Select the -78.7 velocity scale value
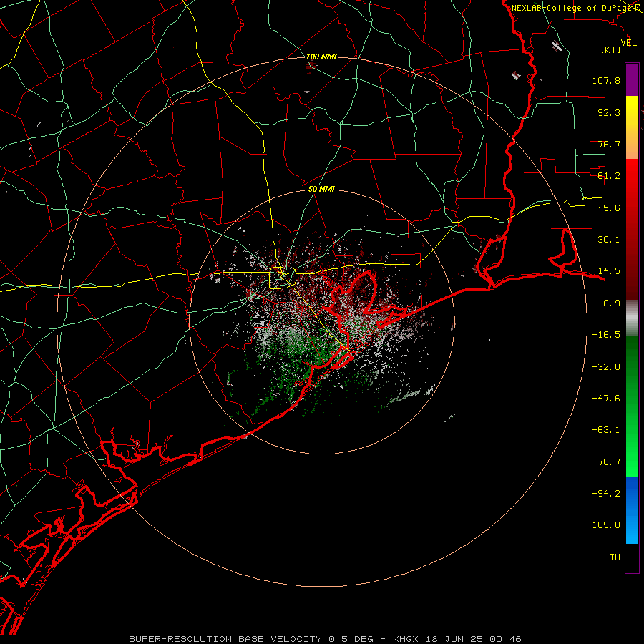 [x=606, y=462]
